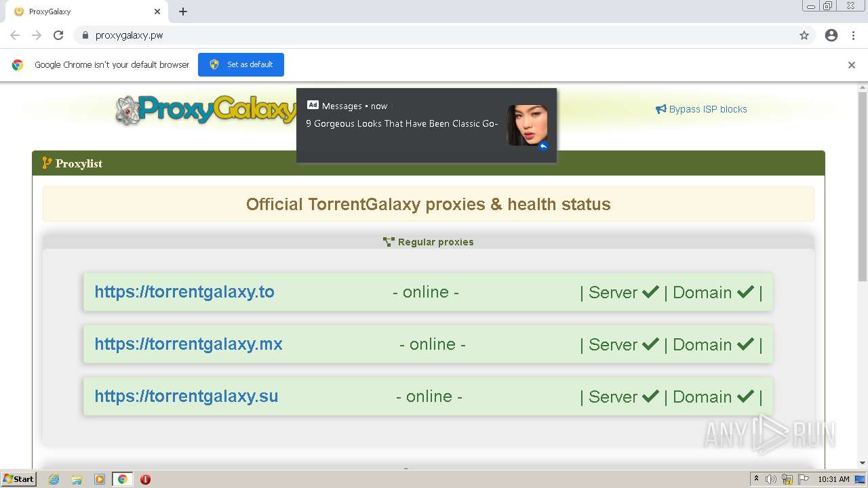
Task: Click the Proxylist panel header
Action: coord(429,163)
